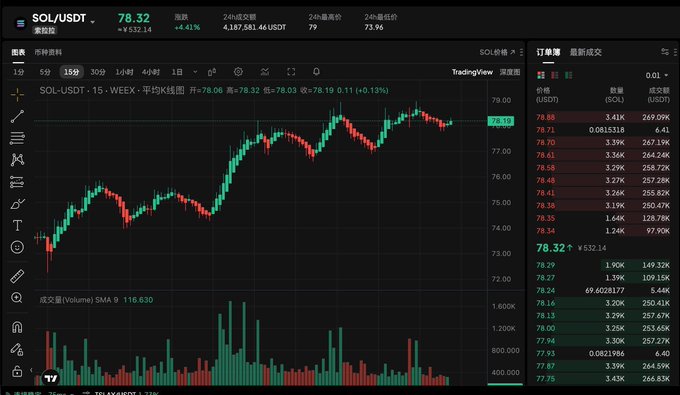The image size is (680, 395).
Task: Click ask price 78.88
Action: tap(546, 118)
